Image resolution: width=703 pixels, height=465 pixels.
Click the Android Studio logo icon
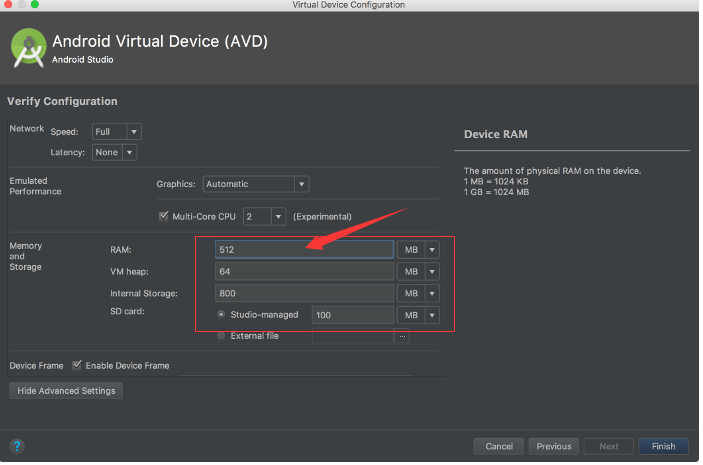point(28,48)
